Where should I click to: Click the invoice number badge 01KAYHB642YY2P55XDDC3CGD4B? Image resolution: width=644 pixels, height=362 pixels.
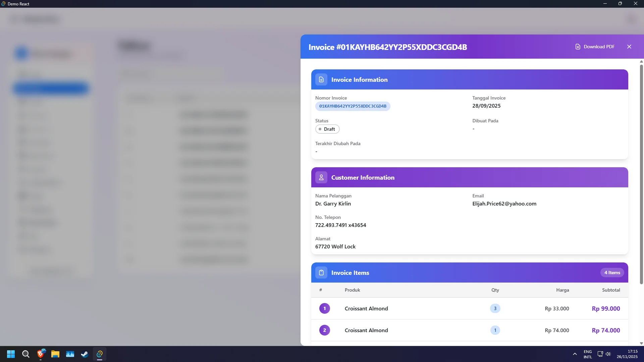coord(353,106)
